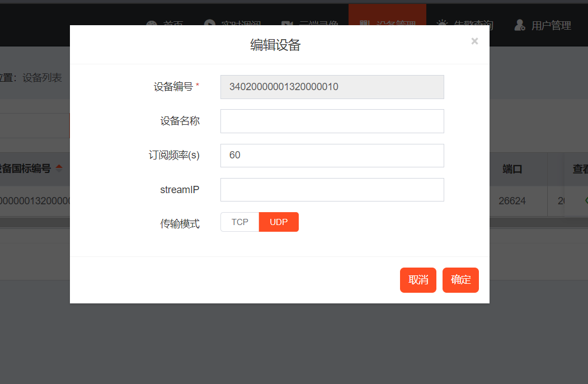Close the 编辑设备 dialog with the X

[x=474, y=41]
